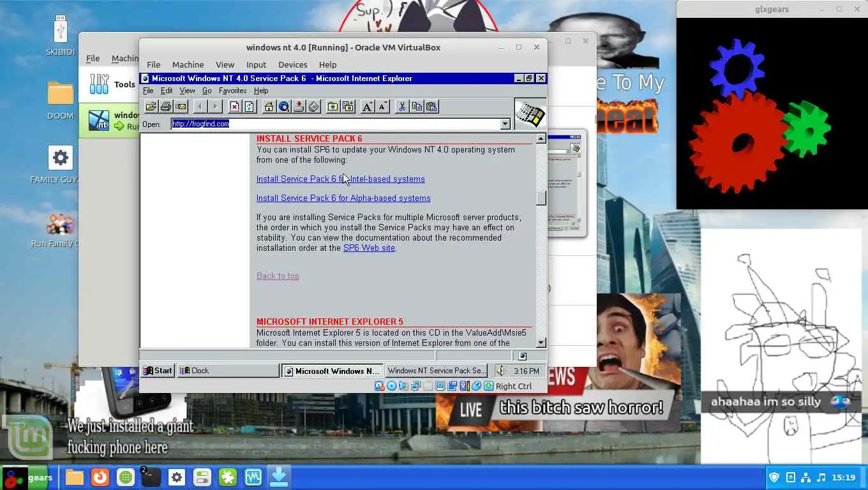This screenshot has height=490, width=868.
Task: Launch Firefox from the Linux panel
Action: point(100,477)
